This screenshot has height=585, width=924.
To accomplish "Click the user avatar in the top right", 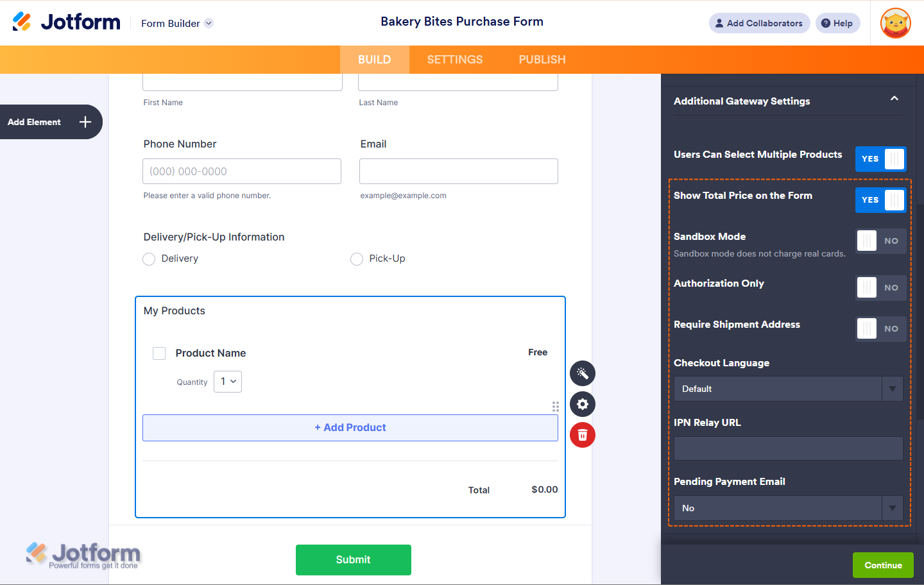I will point(896,24).
